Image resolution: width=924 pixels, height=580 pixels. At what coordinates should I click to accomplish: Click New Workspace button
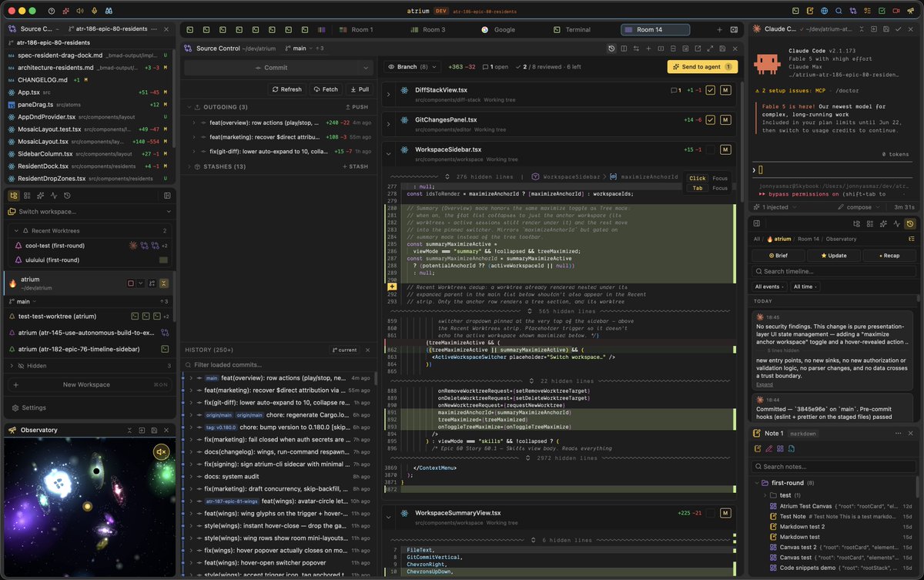pos(89,384)
